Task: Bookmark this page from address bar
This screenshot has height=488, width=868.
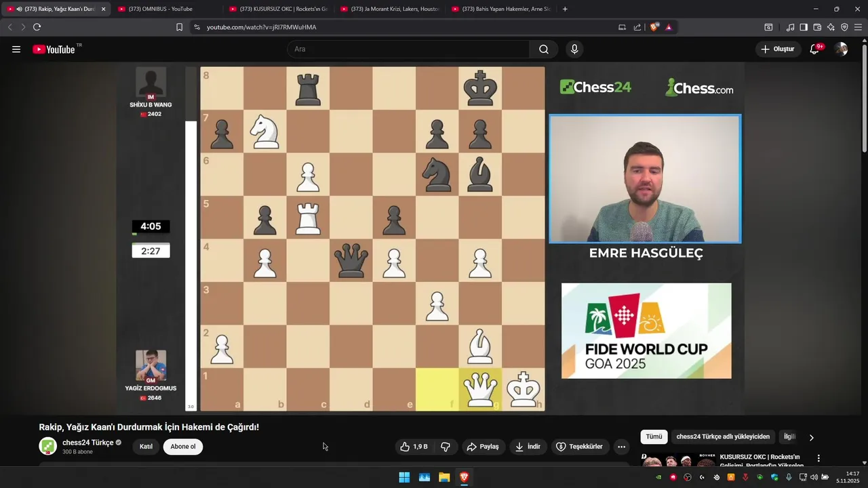Action: (x=179, y=27)
